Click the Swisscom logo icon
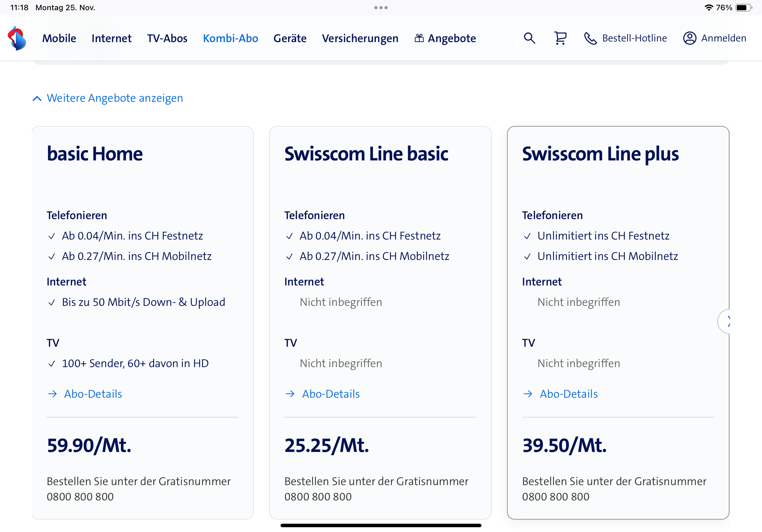 pyautogui.click(x=17, y=38)
